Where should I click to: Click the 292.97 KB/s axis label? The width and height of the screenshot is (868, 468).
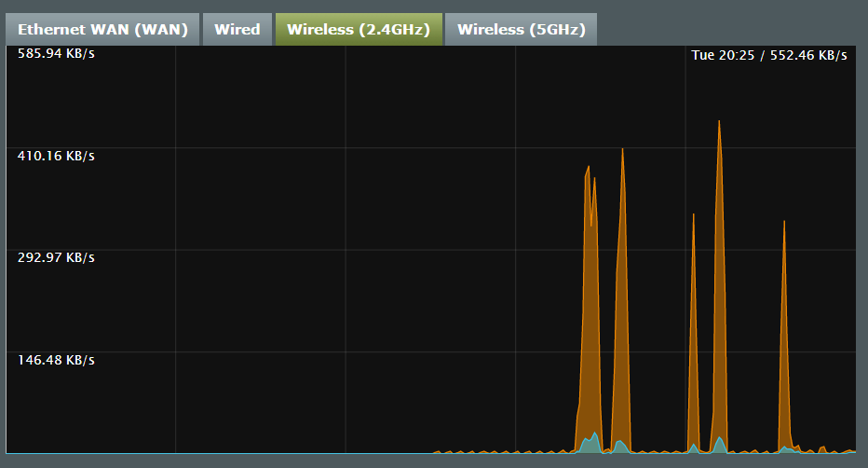(56, 257)
